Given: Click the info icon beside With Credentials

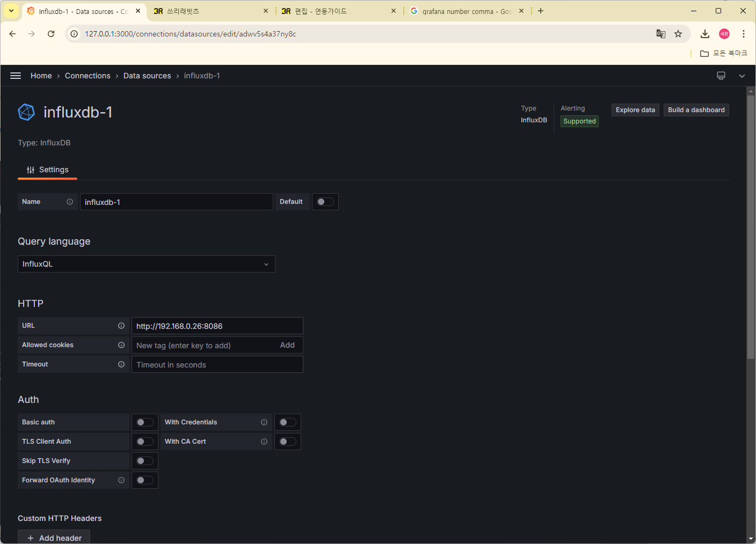Looking at the screenshot, I should pyautogui.click(x=264, y=422).
